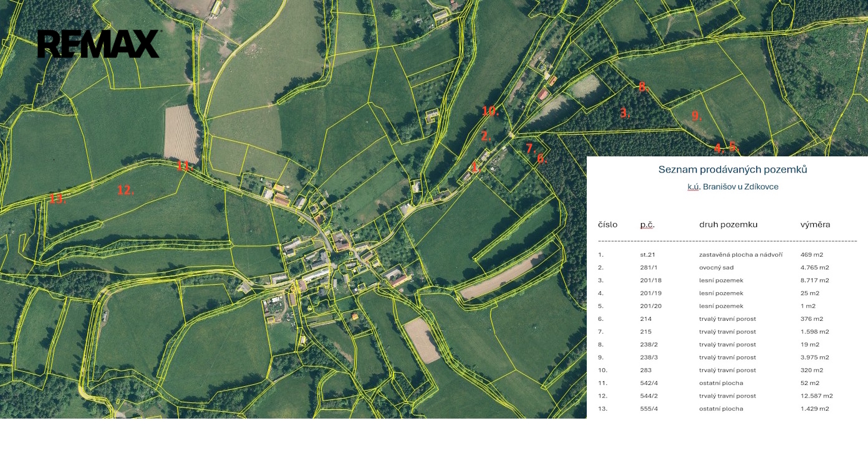Image resolution: width=868 pixels, height=456 pixels.
Task: Click the "druh pozemku" column header
Action: (728, 225)
